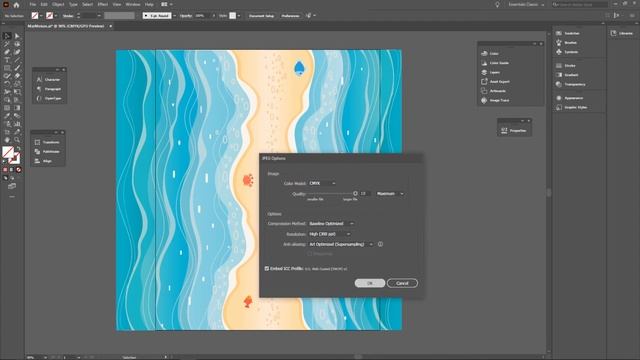Open the File menu
The image size is (640, 360).
point(33,4)
